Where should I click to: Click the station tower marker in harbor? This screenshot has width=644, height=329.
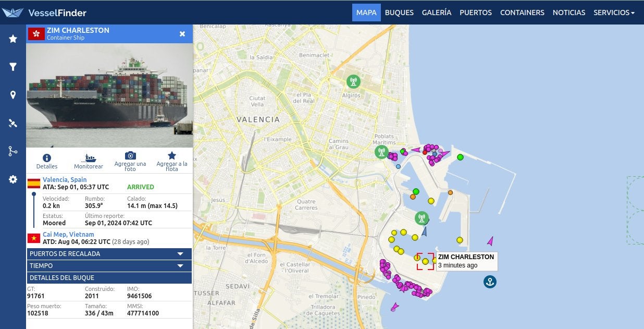pyautogui.click(x=422, y=218)
